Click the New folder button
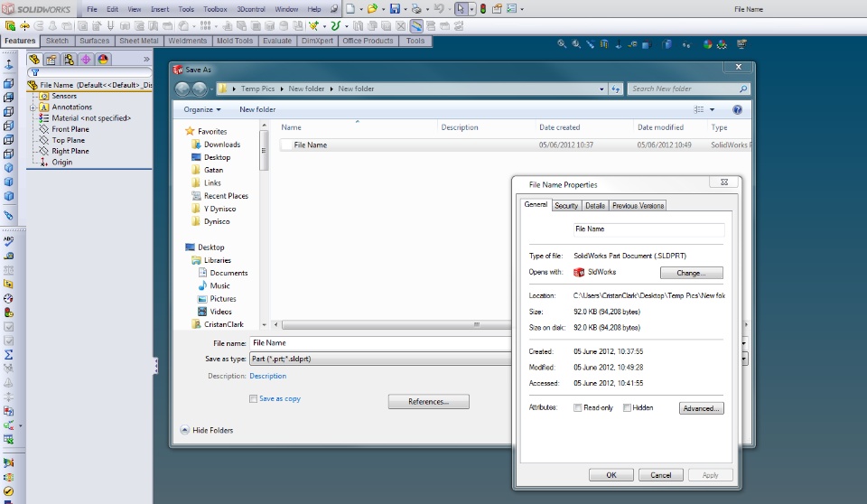Screen dimensions: 867x504 (x=257, y=109)
